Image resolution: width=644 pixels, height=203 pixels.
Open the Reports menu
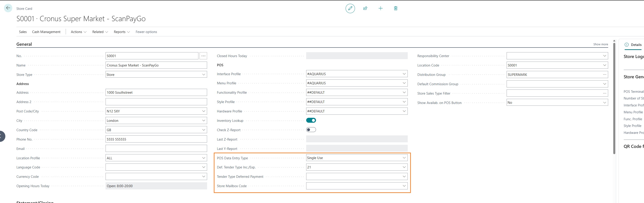click(122, 32)
